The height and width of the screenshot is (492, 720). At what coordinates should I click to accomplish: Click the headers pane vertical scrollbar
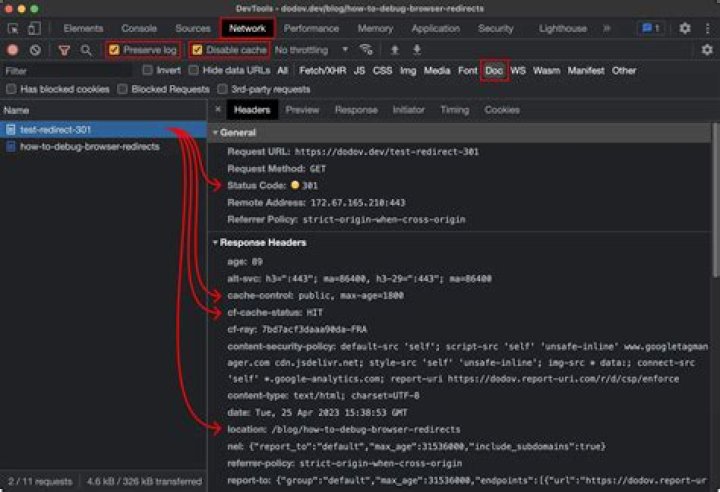tap(716, 200)
